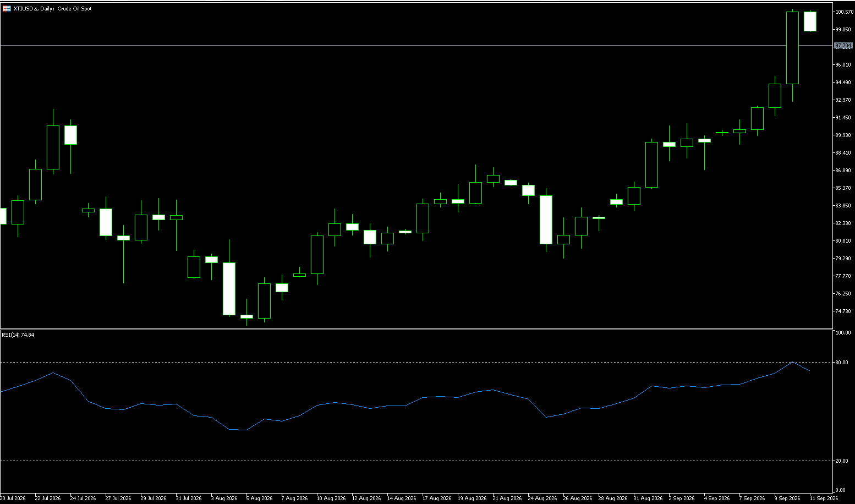Click the RSI 20.00 level label
Screen dimensions: 855x504
pos(841,461)
